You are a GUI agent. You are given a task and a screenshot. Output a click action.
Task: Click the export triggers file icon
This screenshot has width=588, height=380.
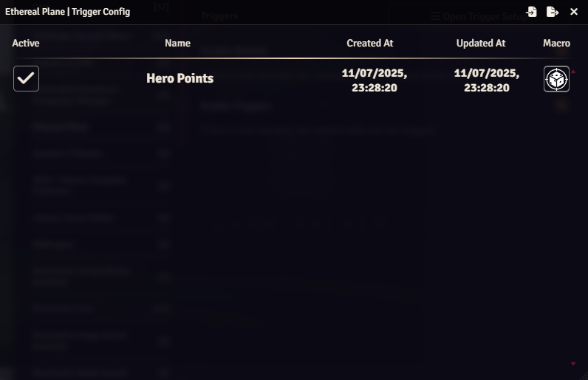pyautogui.click(x=553, y=12)
